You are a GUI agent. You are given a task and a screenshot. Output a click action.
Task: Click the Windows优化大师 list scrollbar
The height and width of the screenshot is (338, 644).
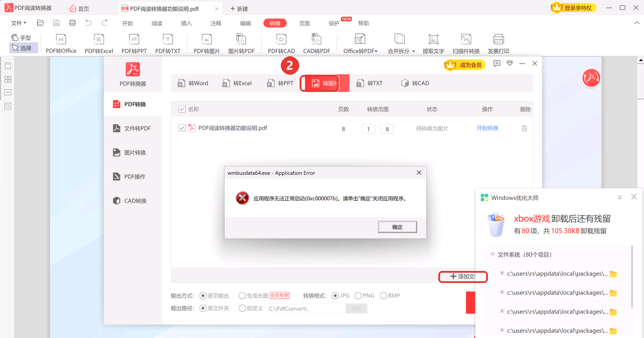tap(632, 276)
